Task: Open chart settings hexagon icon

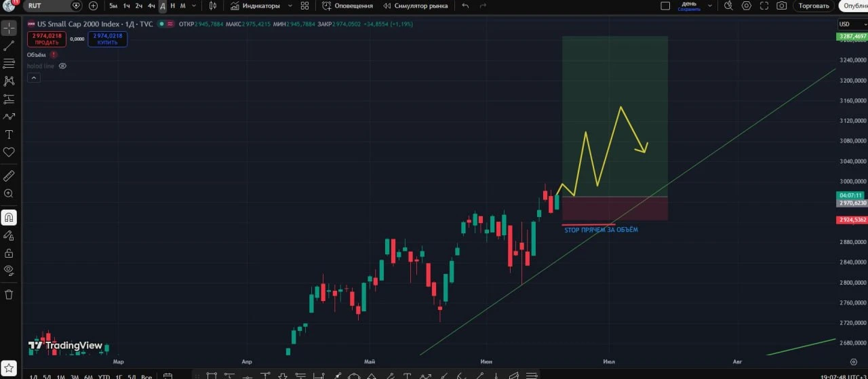Action: (x=747, y=5)
